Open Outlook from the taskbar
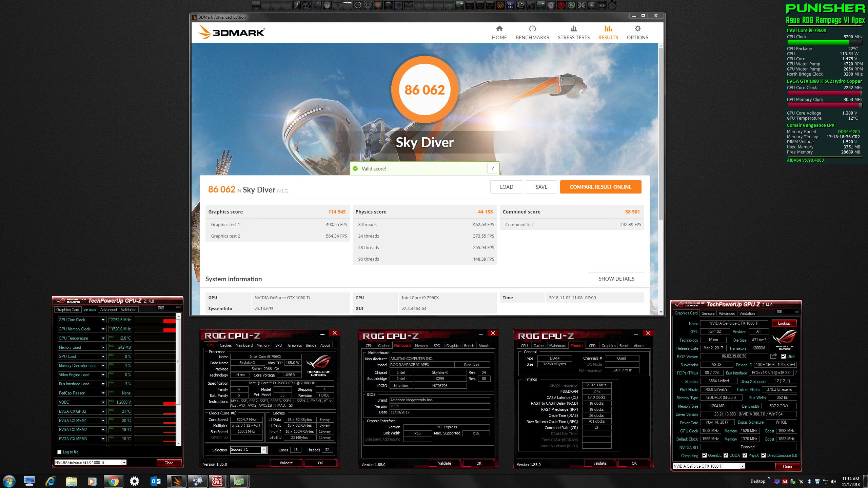Screen dimensions: 868x488 coord(155,481)
